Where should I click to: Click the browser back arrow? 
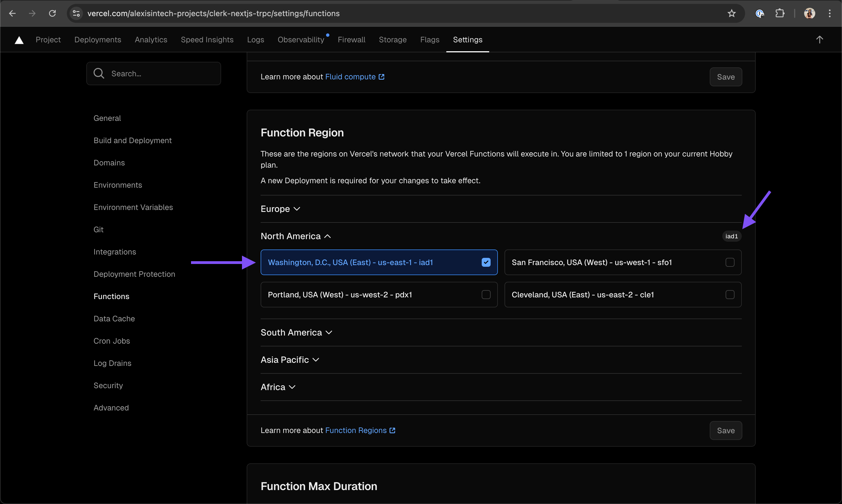click(x=12, y=13)
